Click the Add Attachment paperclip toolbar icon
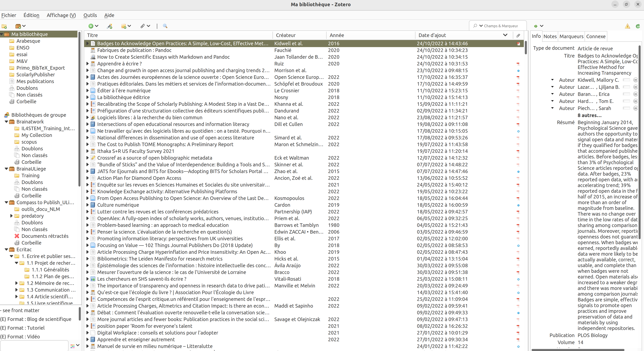 click(x=143, y=26)
